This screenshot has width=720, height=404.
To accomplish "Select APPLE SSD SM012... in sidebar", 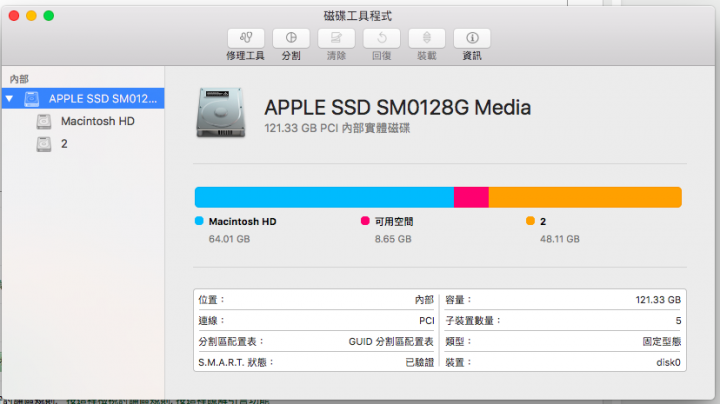I will point(83,98).
